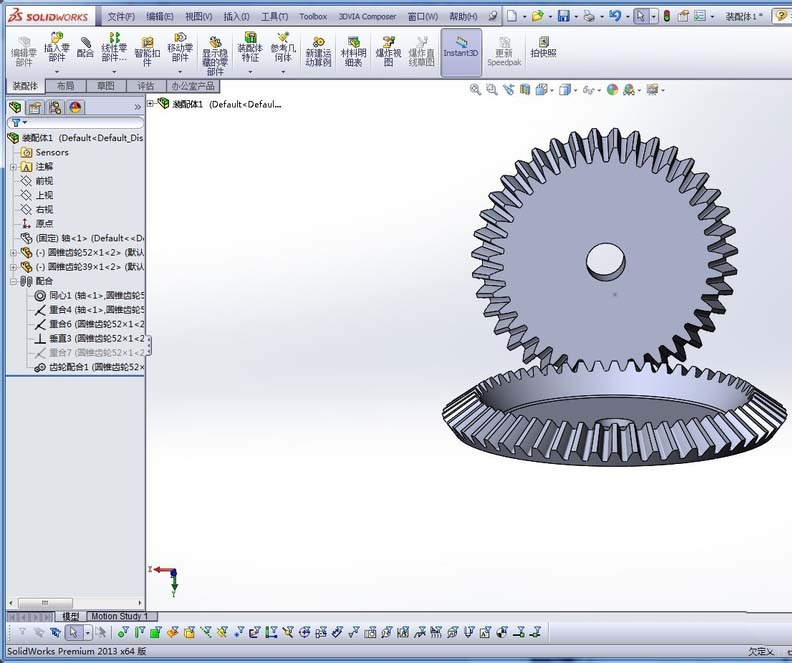Click Insert Components icon
The width and height of the screenshot is (792, 663).
(x=57, y=47)
